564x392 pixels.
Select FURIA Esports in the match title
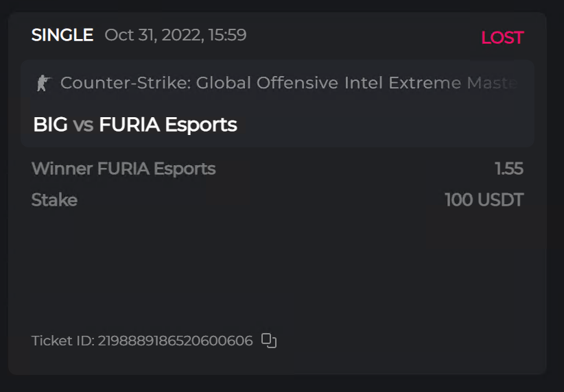[168, 125]
